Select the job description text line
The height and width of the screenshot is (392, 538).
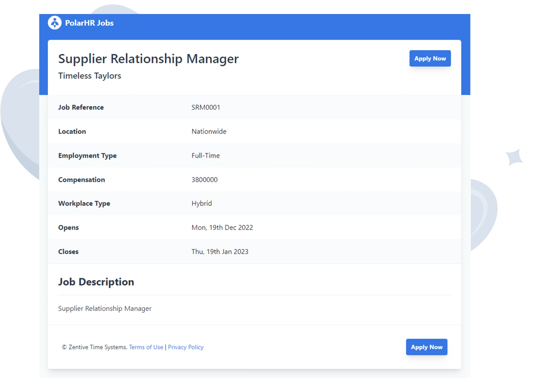point(105,308)
